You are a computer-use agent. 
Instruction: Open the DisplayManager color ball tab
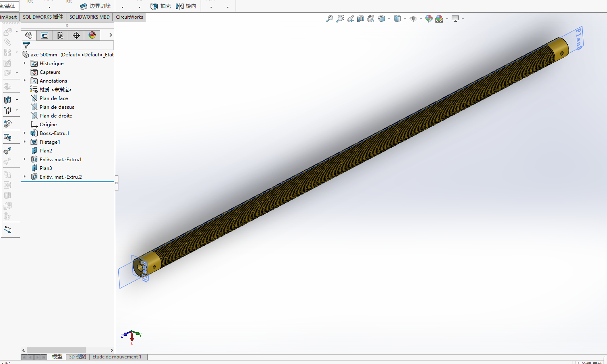click(x=92, y=35)
